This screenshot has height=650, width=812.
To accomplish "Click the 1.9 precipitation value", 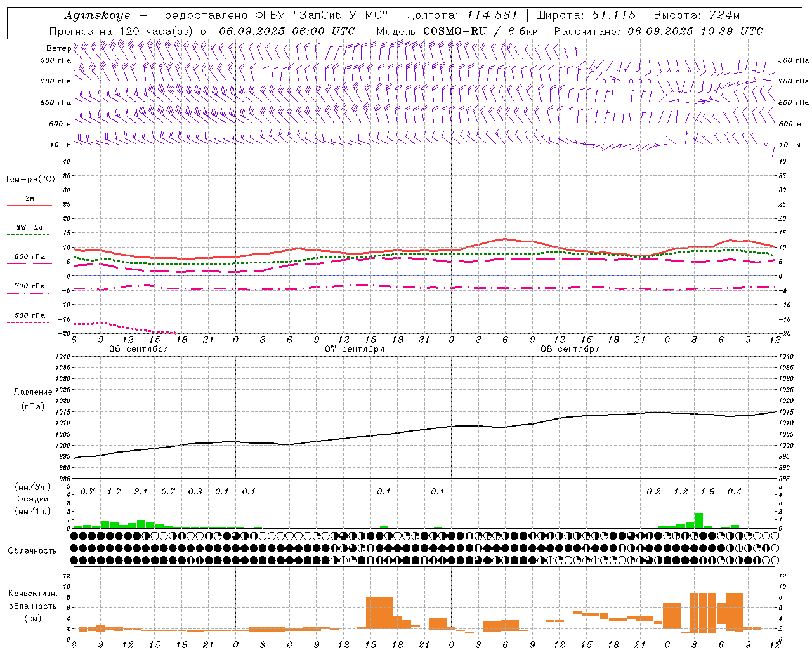I will tap(707, 492).
